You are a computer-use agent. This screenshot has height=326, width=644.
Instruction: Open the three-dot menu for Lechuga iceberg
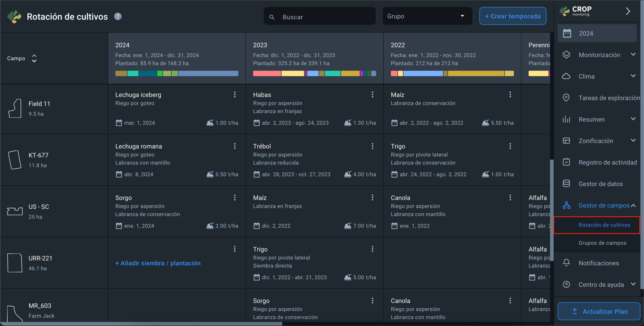click(x=234, y=94)
